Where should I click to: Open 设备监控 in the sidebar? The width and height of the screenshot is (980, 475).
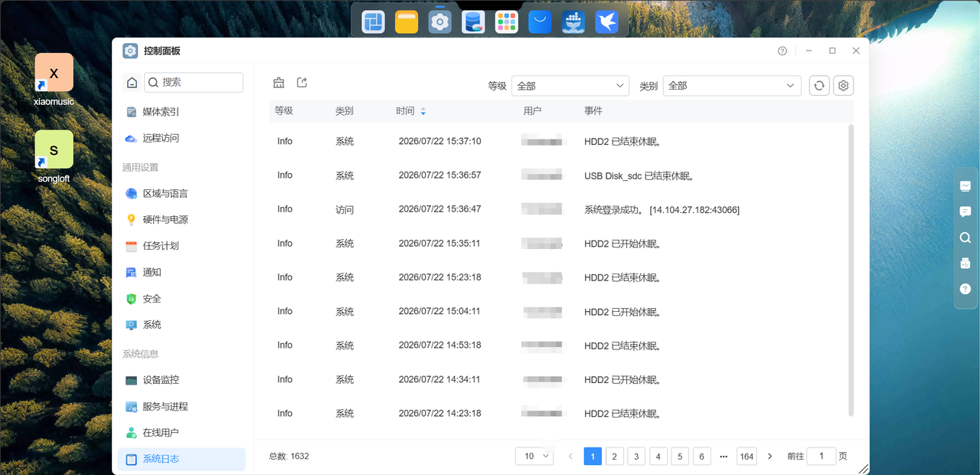pyautogui.click(x=181, y=380)
